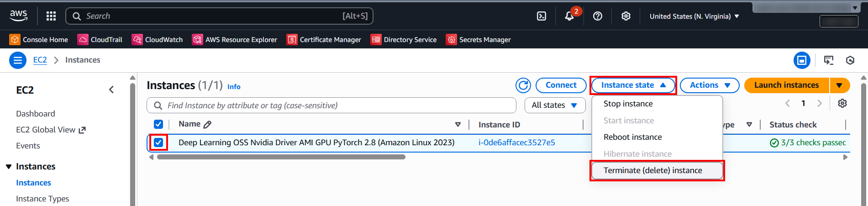Open the help question mark icon
This screenshot has width=868, height=206.
point(597,16)
